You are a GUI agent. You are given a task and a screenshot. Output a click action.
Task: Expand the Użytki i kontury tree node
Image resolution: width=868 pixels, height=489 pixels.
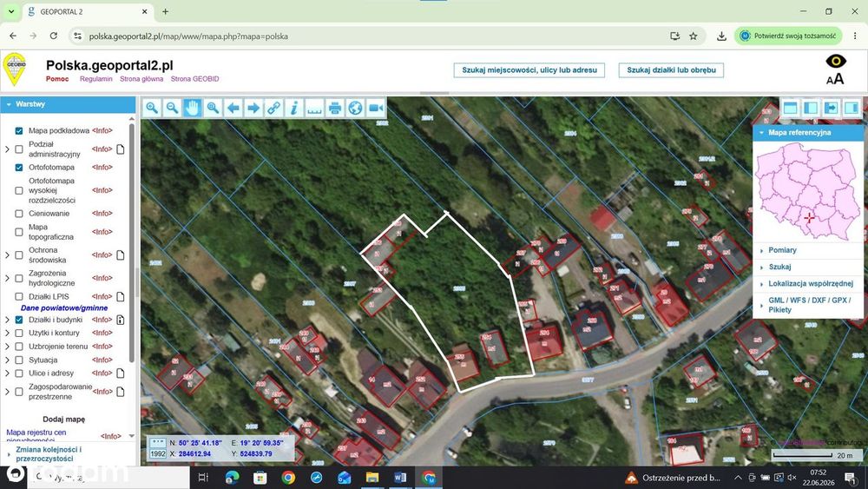(x=7, y=333)
